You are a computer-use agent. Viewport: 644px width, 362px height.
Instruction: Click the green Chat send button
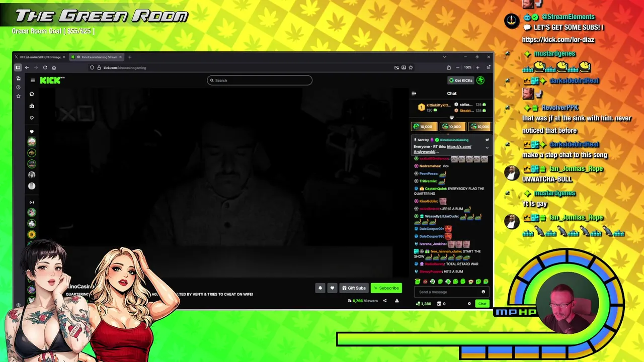(x=482, y=304)
